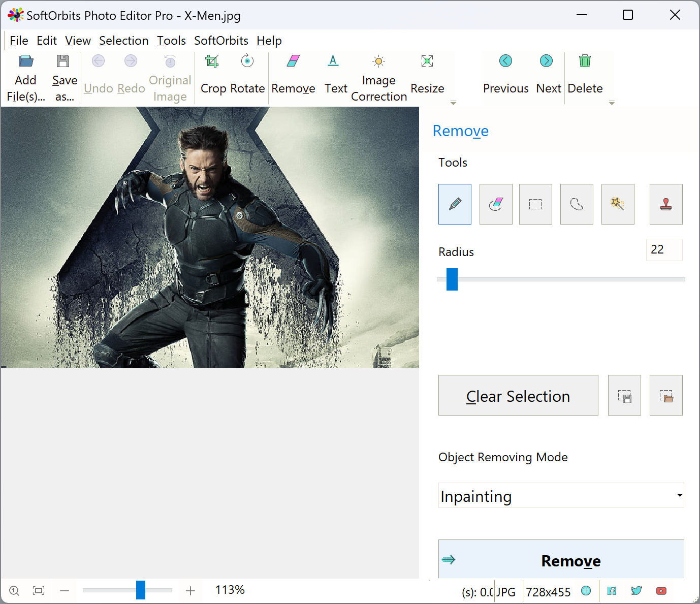Go to the Next image

548,76
